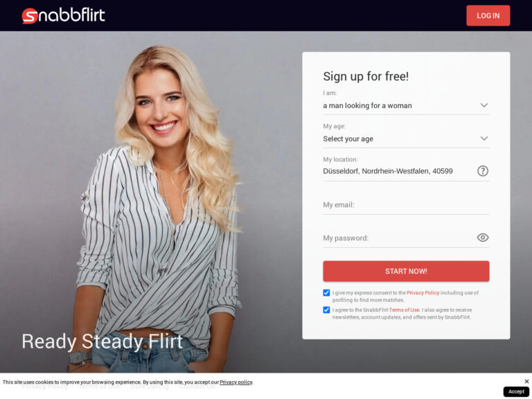532x399 pixels.
Task: Focus the My password input field
Action: (399, 238)
